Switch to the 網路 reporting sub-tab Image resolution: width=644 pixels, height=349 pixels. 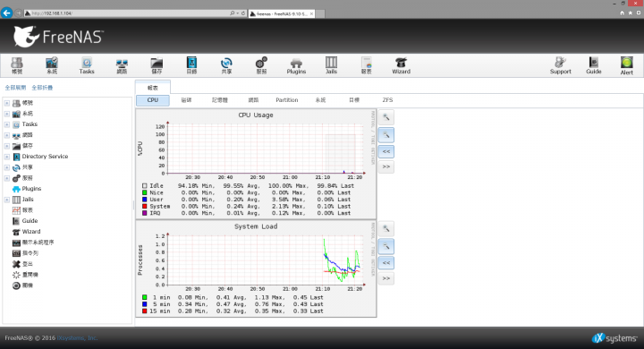(x=253, y=100)
